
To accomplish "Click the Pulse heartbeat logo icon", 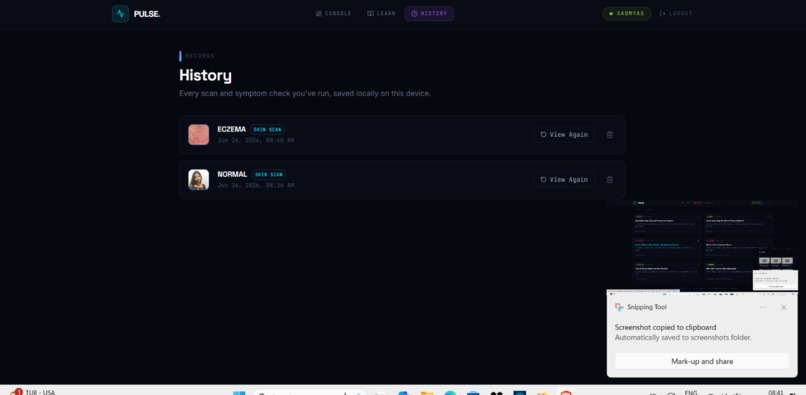I will [120, 14].
